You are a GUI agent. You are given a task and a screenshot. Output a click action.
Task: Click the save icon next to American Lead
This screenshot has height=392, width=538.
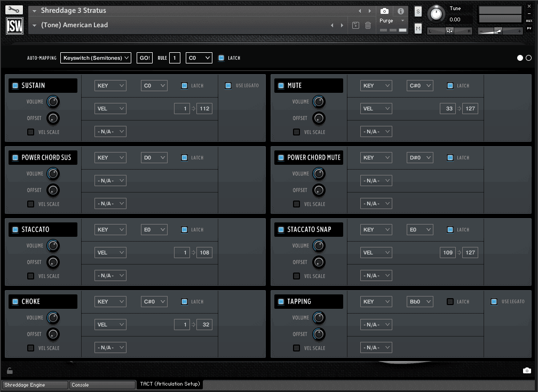pyautogui.click(x=356, y=25)
